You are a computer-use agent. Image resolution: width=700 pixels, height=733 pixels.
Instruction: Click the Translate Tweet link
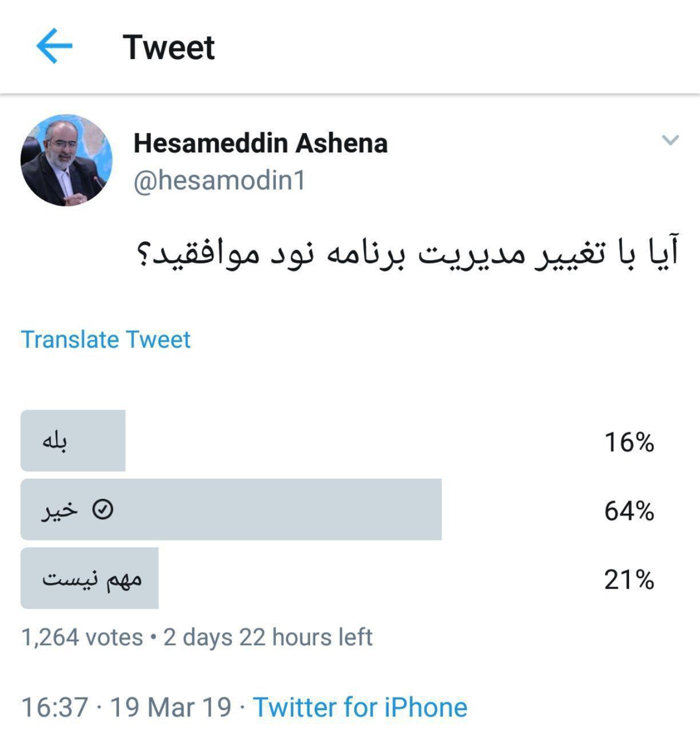pyautogui.click(x=105, y=340)
